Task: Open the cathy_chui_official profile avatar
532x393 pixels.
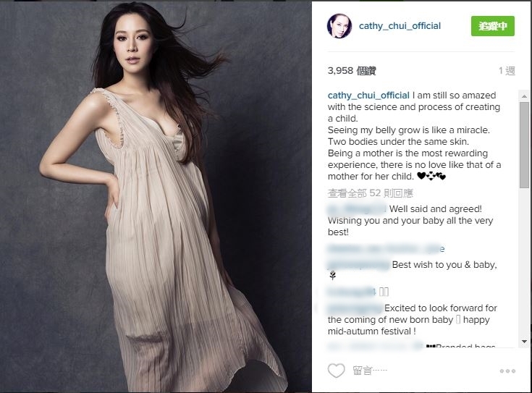Action: point(339,26)
